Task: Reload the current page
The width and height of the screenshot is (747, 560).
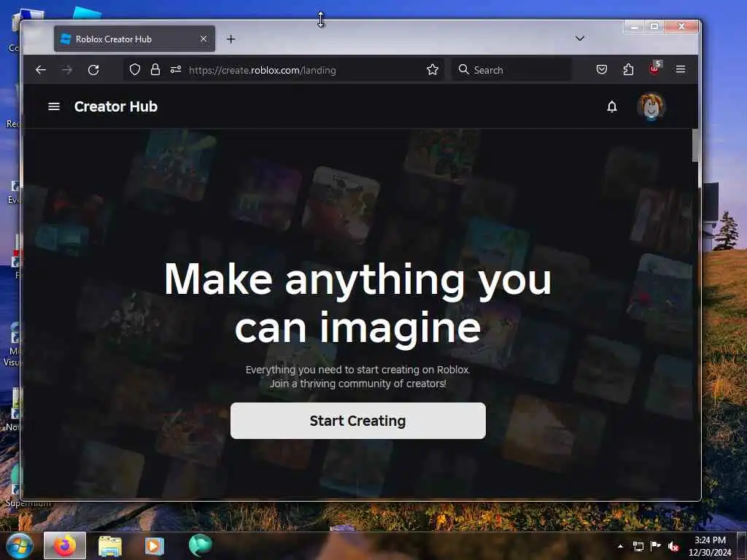Action: [x=93, y=70]
